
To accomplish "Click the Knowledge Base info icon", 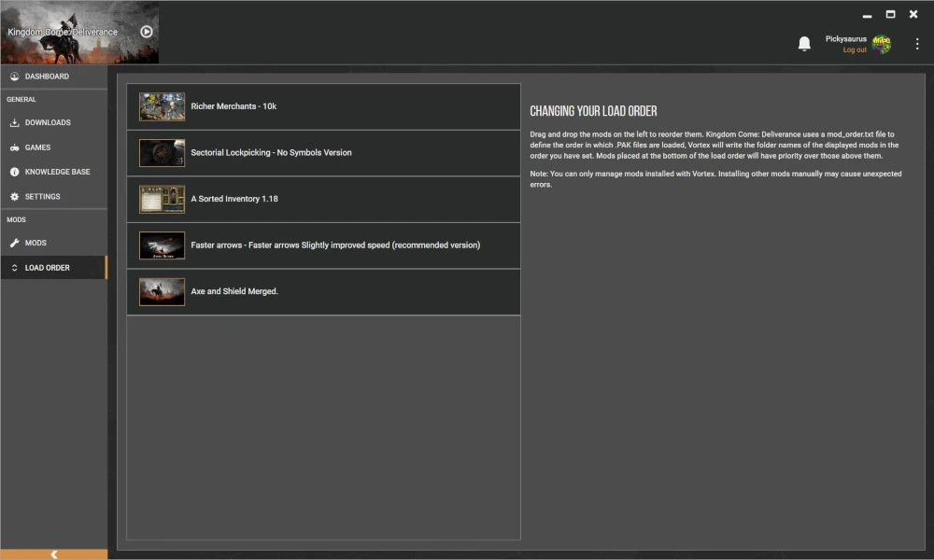I will 14,172.
